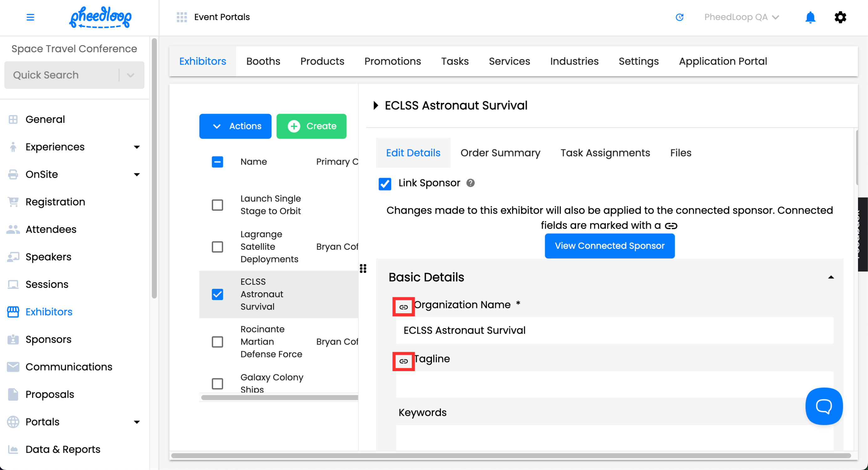The width and height of the screenshot is (868, 470).
Task: Click the refresh icon in top bar
Action: [x=679, y=17]
